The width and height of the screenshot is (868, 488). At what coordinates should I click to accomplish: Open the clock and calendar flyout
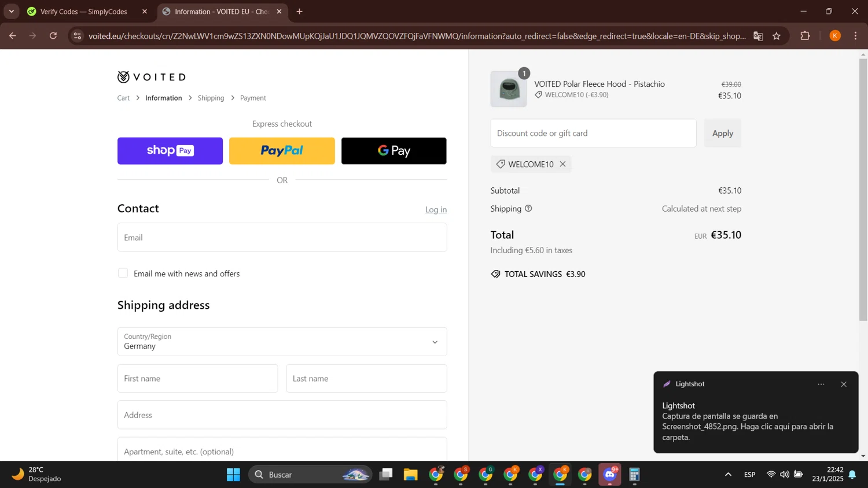coord(827,475)
